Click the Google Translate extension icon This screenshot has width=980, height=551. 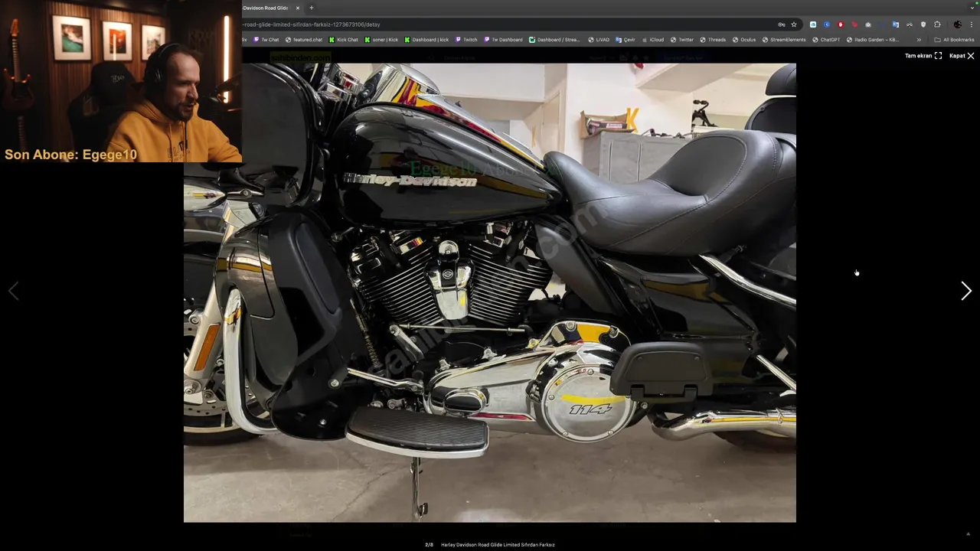[896, 24]
